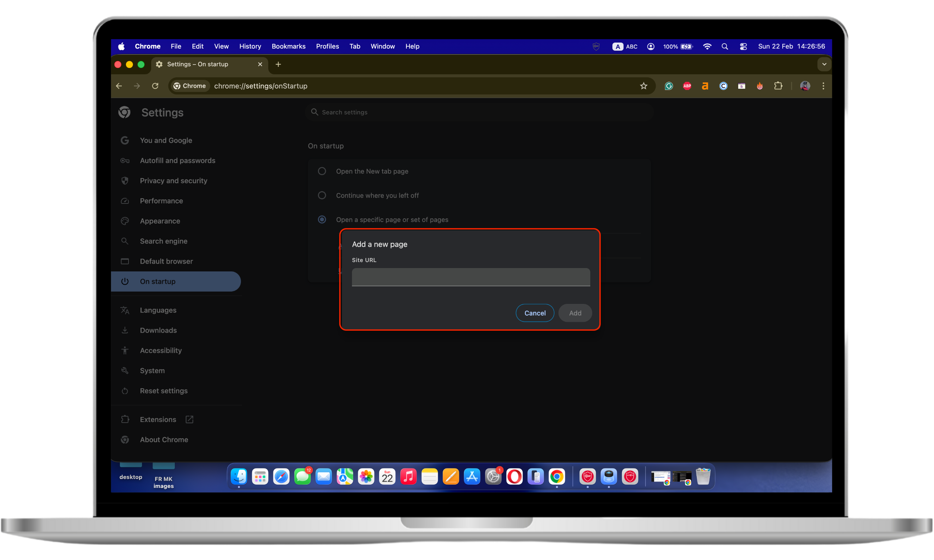Select Open a specific page or set of pages
This screenshot has height=560, width=934.
click(x=322, y=219)
